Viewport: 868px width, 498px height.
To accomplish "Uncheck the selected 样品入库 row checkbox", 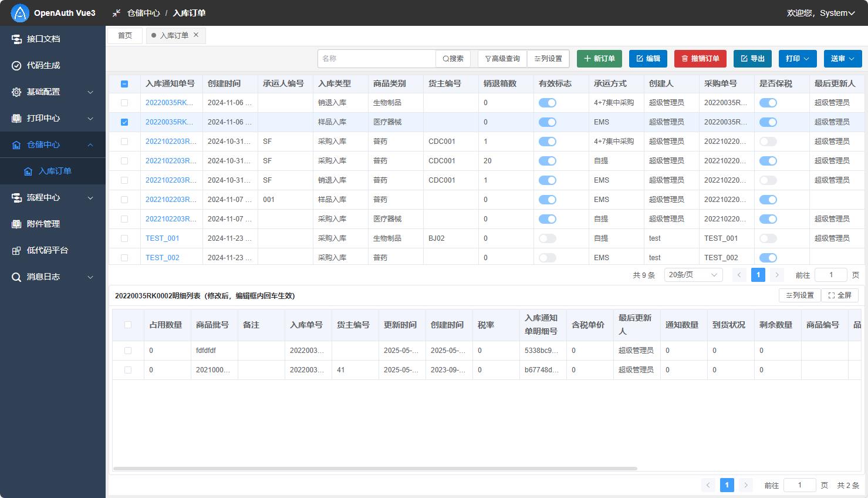I will [x=124, y=122].
